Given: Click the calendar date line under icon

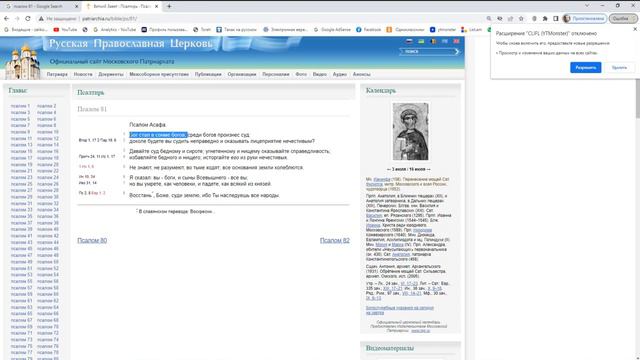Looking at the screenshot, I should [x=409, y=169].
